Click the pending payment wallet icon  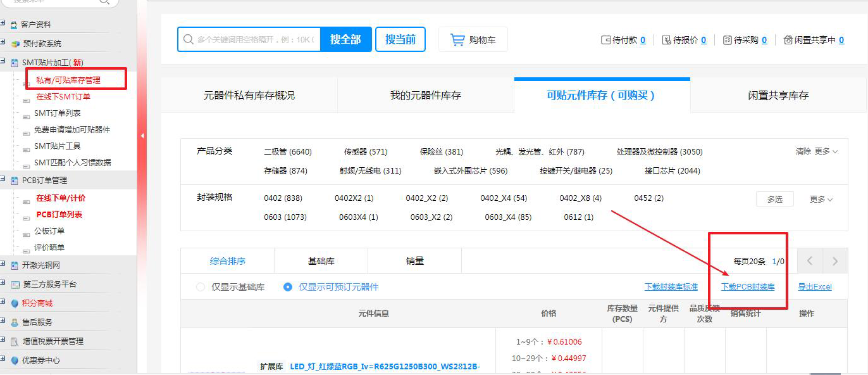(605, 40)
